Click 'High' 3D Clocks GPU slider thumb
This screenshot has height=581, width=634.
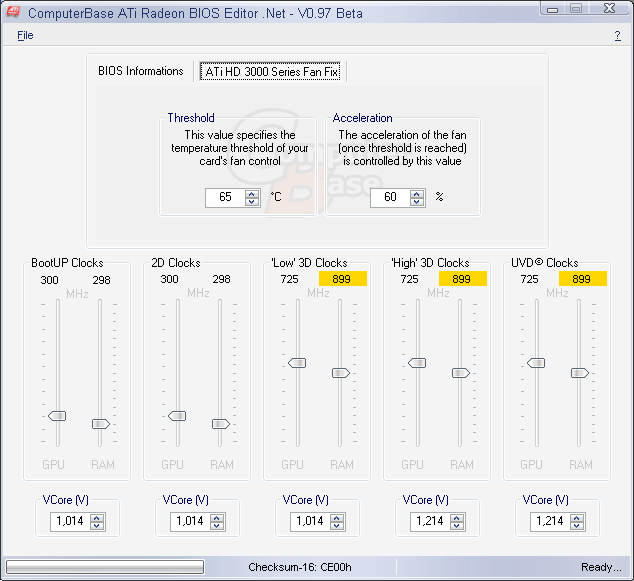pos(417,363)
